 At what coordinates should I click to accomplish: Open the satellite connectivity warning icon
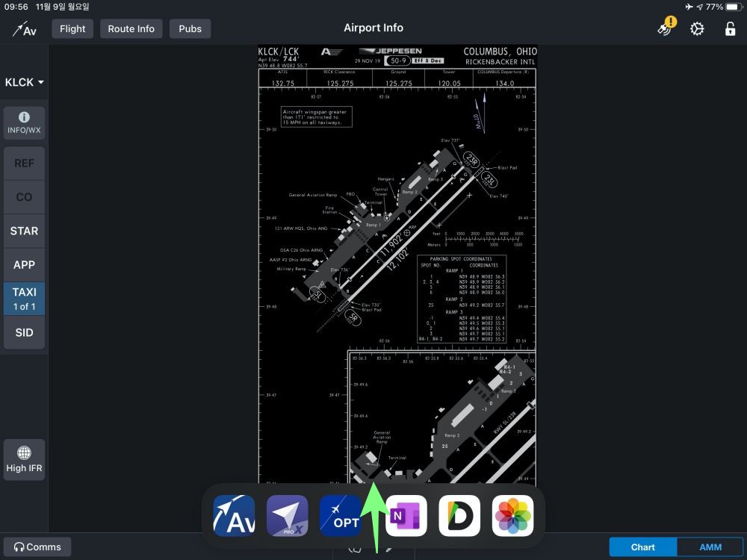click(x=666, y=28)
